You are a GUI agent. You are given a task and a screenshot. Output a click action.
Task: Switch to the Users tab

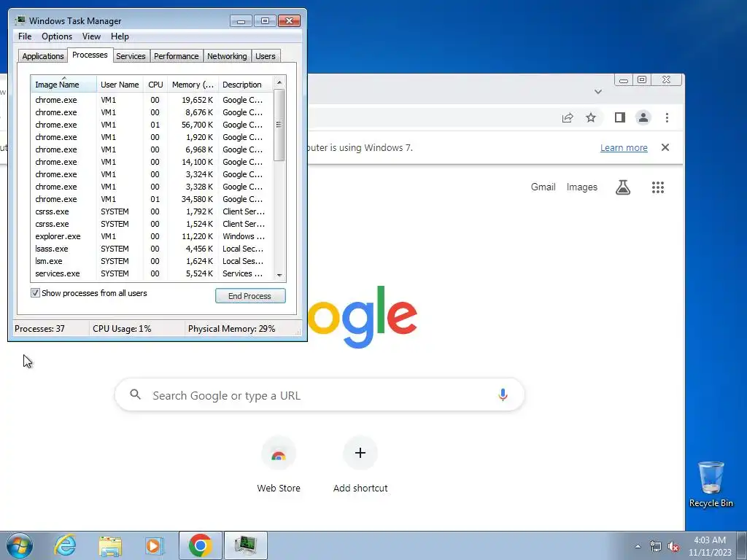[x=266, y=56]
